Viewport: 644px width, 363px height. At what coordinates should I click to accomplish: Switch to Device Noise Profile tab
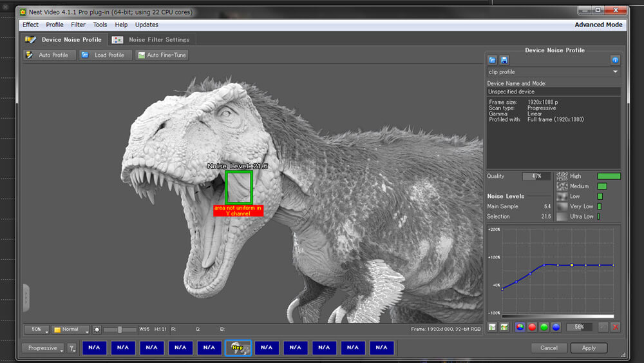click(x=64, y=39)
